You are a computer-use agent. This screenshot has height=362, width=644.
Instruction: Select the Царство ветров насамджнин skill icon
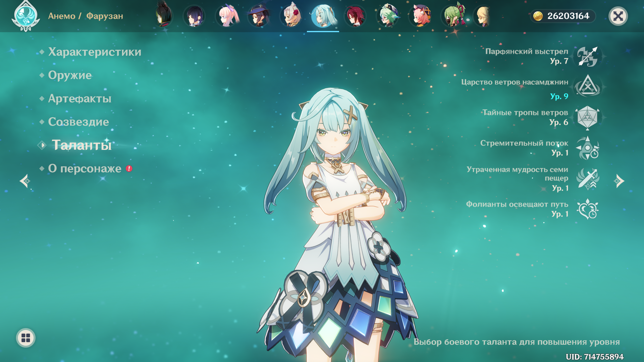coord(587,87)
